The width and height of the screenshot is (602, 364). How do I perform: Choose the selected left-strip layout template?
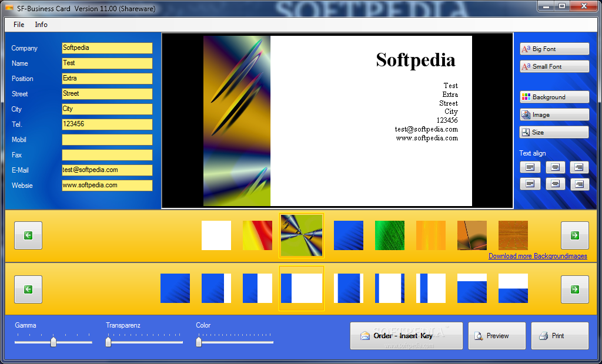point(302,288)
